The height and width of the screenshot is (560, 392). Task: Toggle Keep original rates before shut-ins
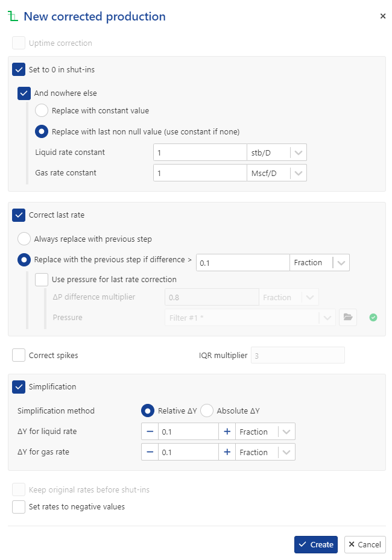19,489
